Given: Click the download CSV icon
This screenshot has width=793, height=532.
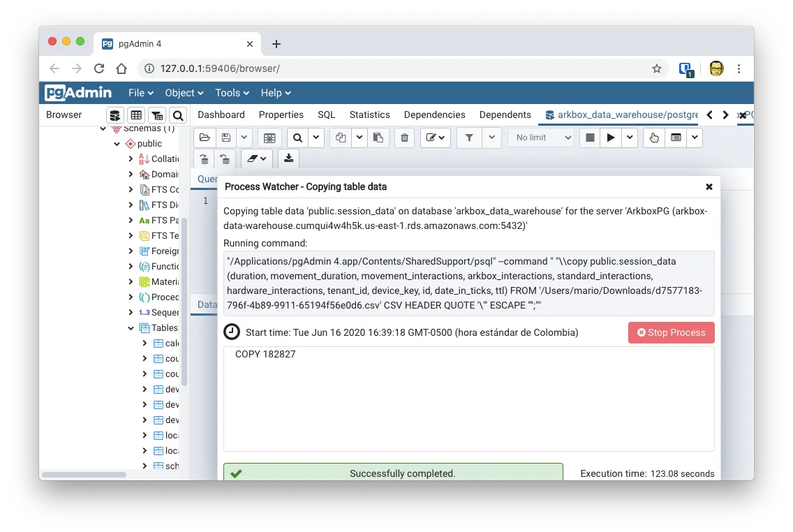Looking at the screenshot, I should pos(289,158).
